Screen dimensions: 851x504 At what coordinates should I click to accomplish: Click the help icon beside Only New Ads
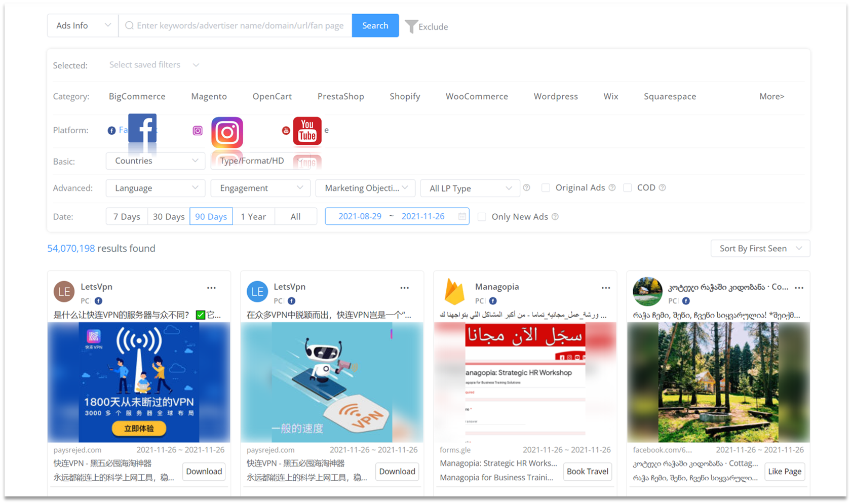555,217
